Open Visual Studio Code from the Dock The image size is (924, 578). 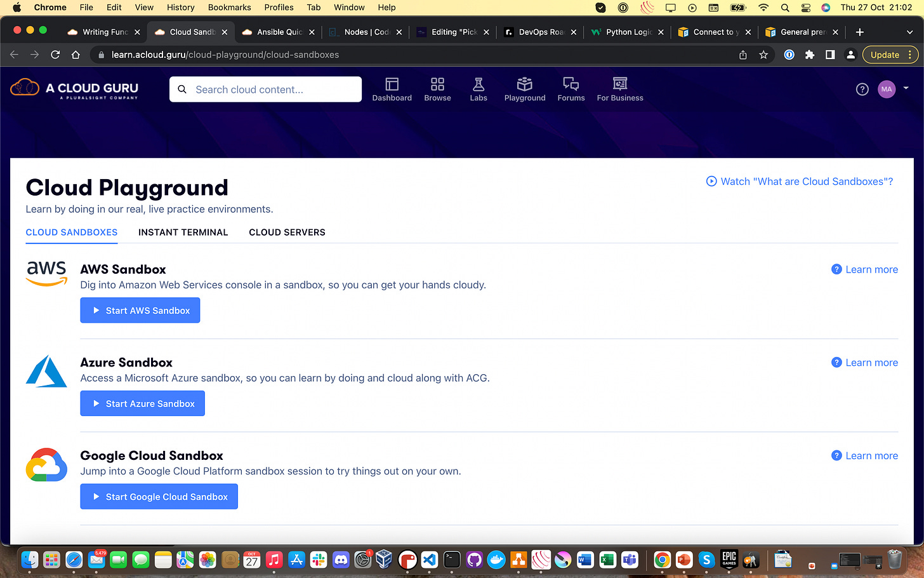pos(430,560)
